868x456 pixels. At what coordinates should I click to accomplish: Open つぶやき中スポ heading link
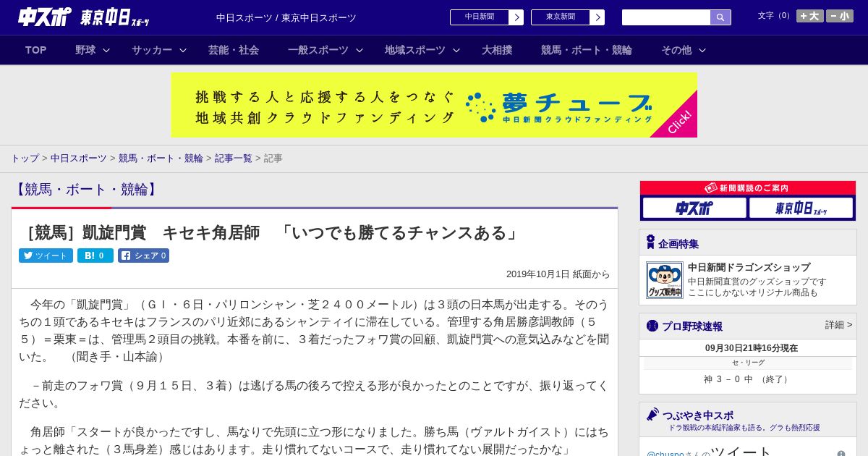click(698, 415)
